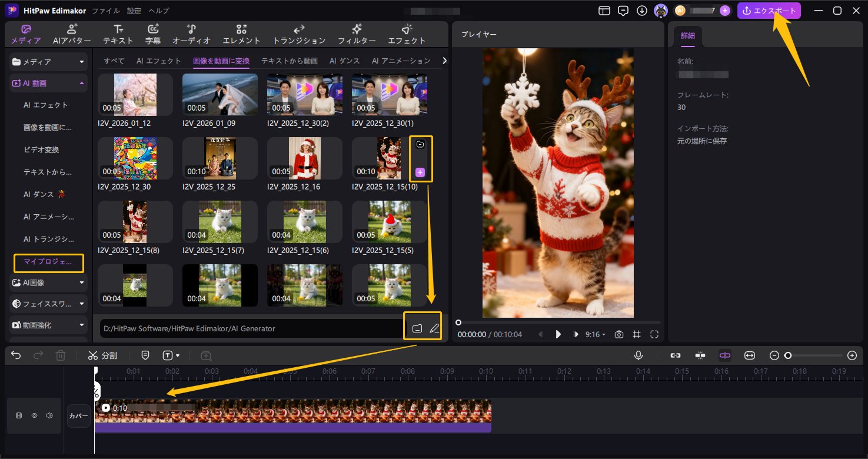
Task: Toggle track visibility eye icon
Action: click(34, 415)
